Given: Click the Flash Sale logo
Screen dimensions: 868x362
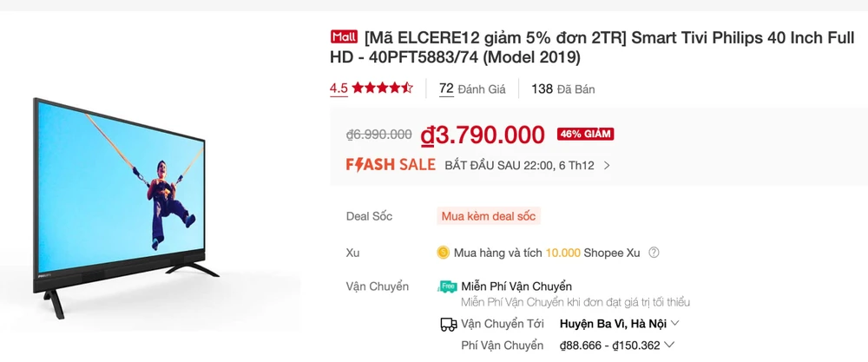Looking at the screenshot, I should pos(390,165).
